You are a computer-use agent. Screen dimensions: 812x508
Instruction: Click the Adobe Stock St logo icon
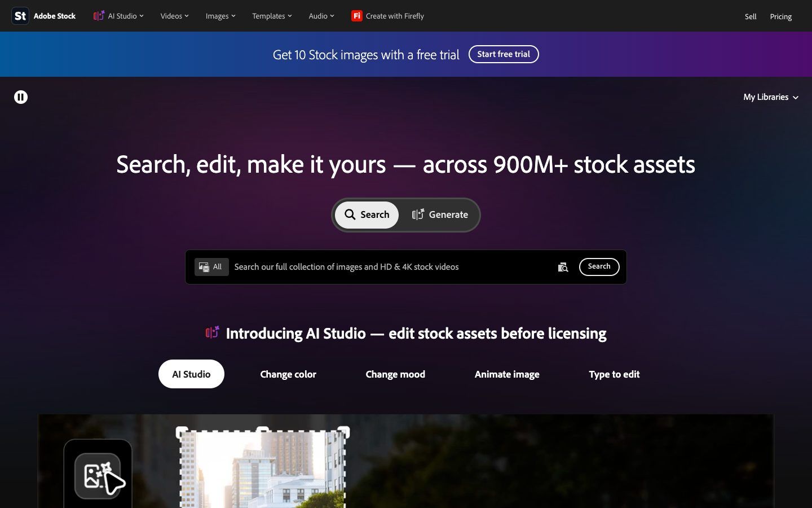point(20,16)
